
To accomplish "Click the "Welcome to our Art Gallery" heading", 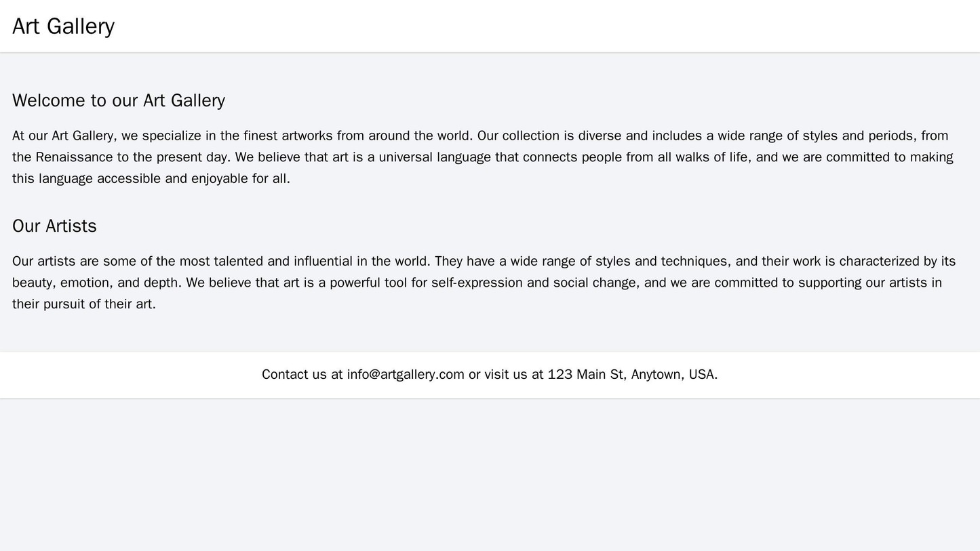I will (119, 100).
